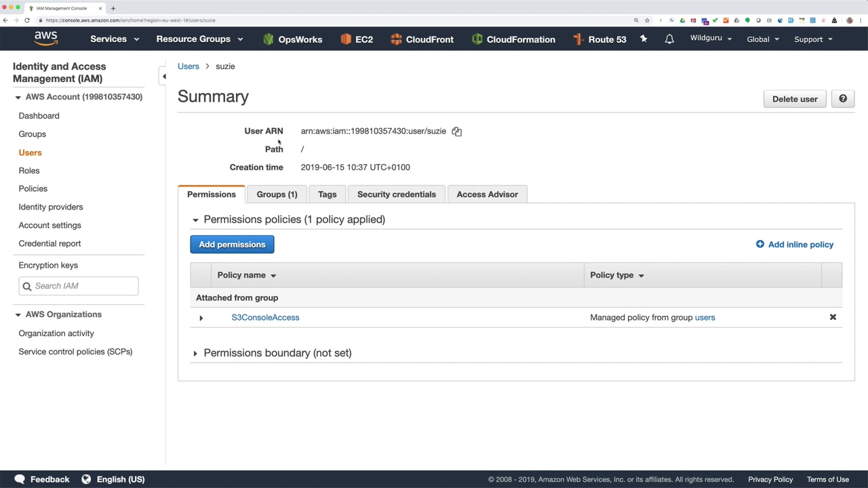Click the AWS logo home icon
This screenshot has width=868, height=488.
(46, 39)
